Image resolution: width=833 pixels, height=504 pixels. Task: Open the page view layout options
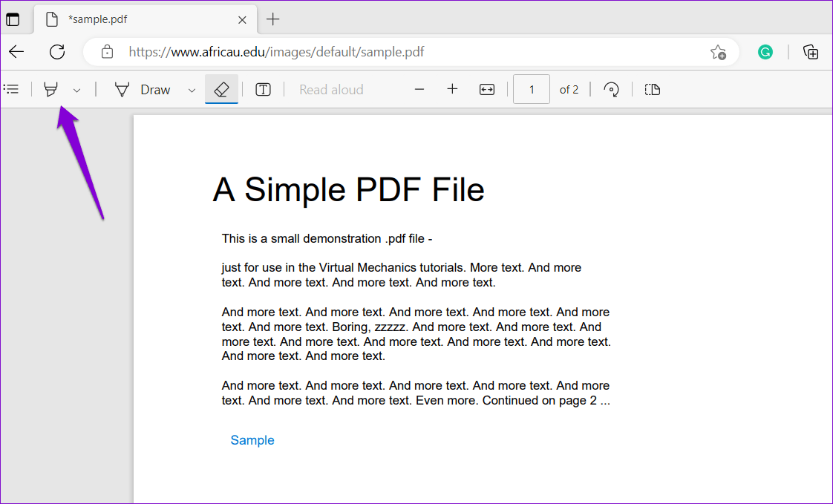click(x=652, y=89)
